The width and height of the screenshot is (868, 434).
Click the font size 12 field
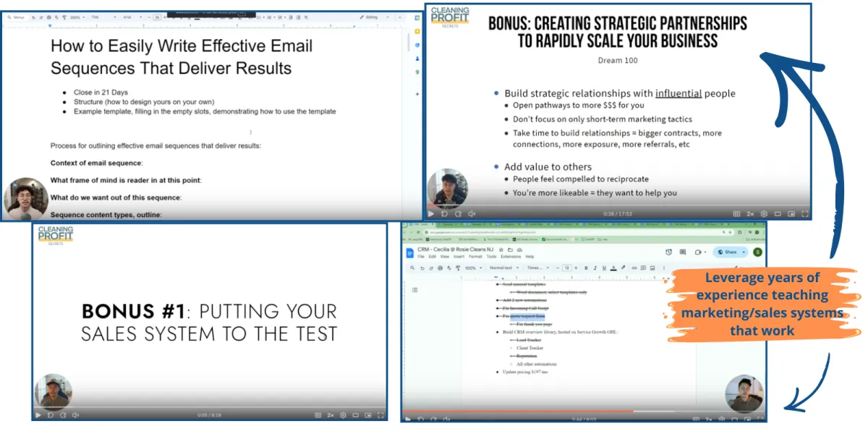tap(567, 268)
